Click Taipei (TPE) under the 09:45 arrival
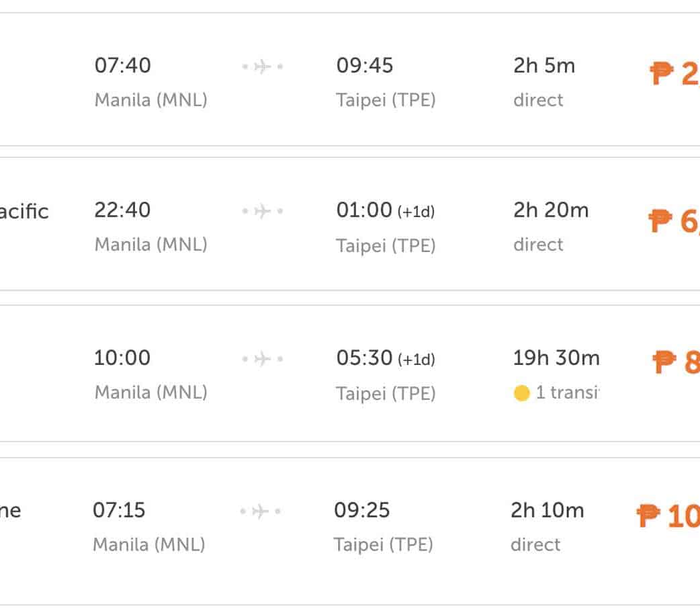The width and height of the screenshot is (700, 615). pyautogui.click(x=386, y=100)
